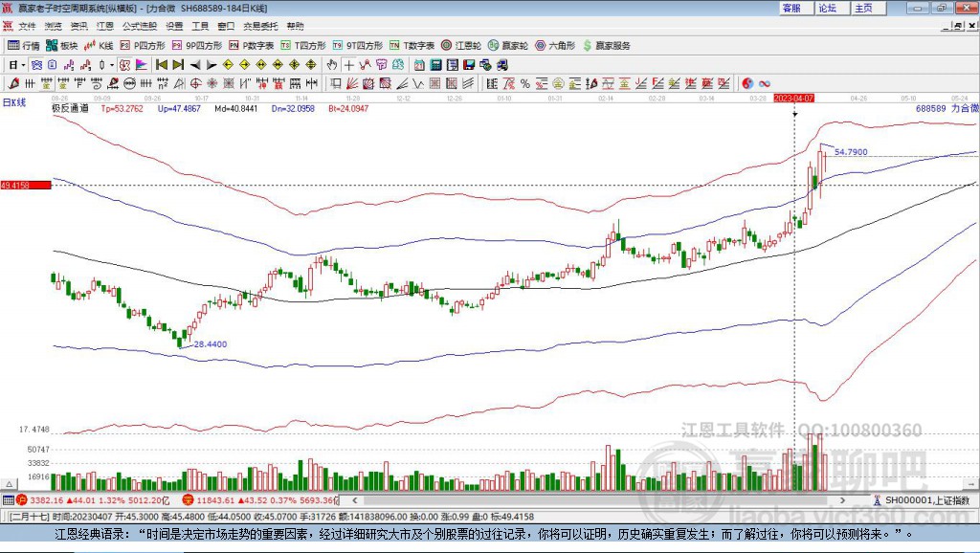The image size is (980, 553).
Task: Open the 行情 quotes view
Action: (24, 46)
